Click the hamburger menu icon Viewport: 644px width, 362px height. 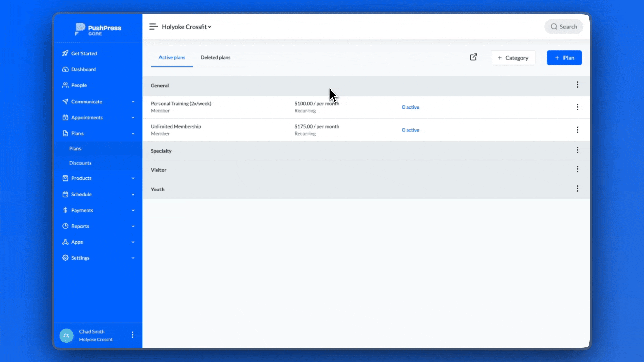point(153,27)
